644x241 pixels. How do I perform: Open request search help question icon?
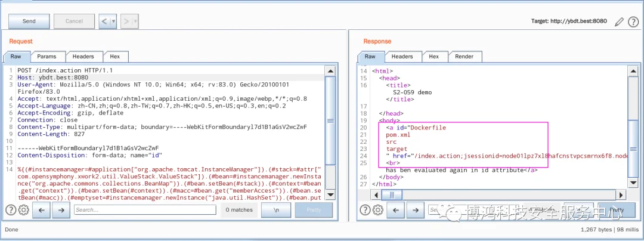pos(11,210)
